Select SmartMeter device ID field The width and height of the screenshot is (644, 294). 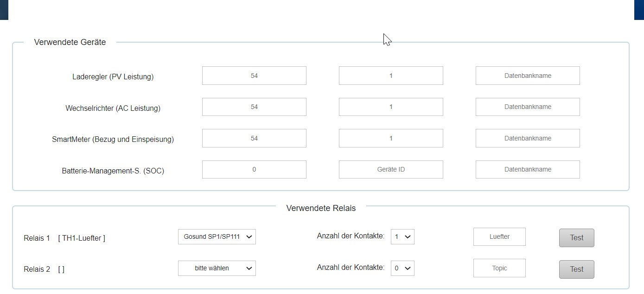pos(391,138)
